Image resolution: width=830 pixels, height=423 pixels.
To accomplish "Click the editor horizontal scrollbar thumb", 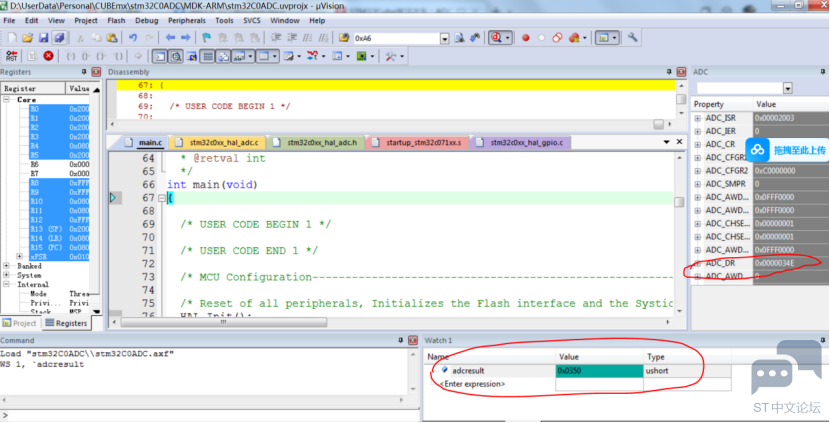I will (223, 322).
